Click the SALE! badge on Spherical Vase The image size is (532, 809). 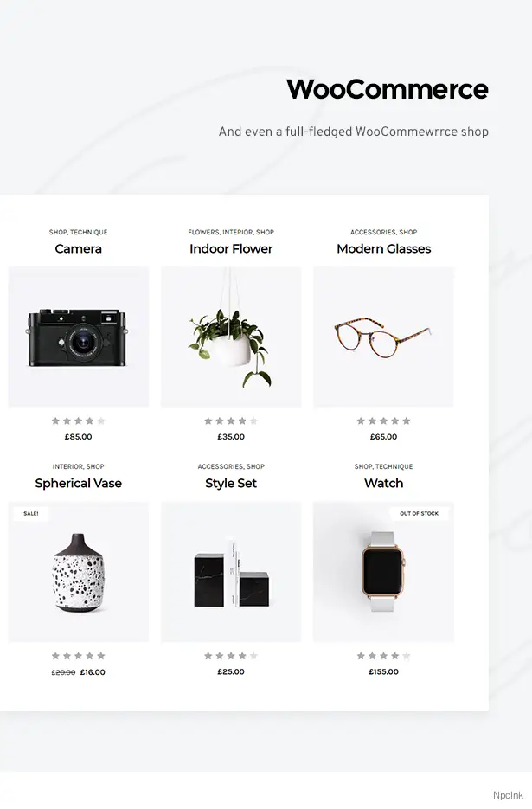point(31,514)
